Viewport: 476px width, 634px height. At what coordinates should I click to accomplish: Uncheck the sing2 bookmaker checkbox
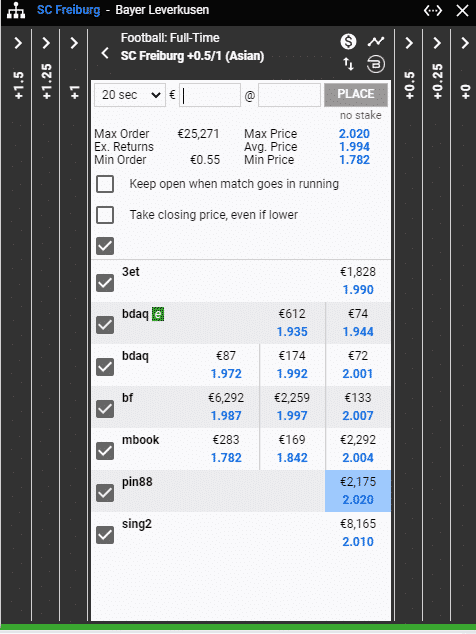pos(105,535)
